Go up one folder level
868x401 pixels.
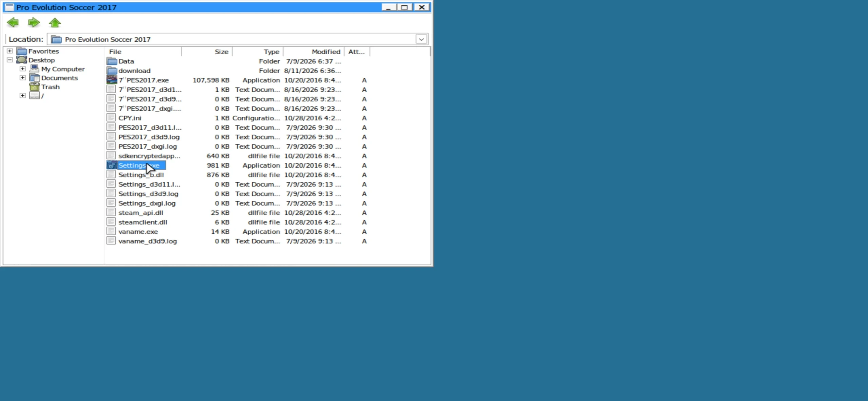tap(55, 23)
